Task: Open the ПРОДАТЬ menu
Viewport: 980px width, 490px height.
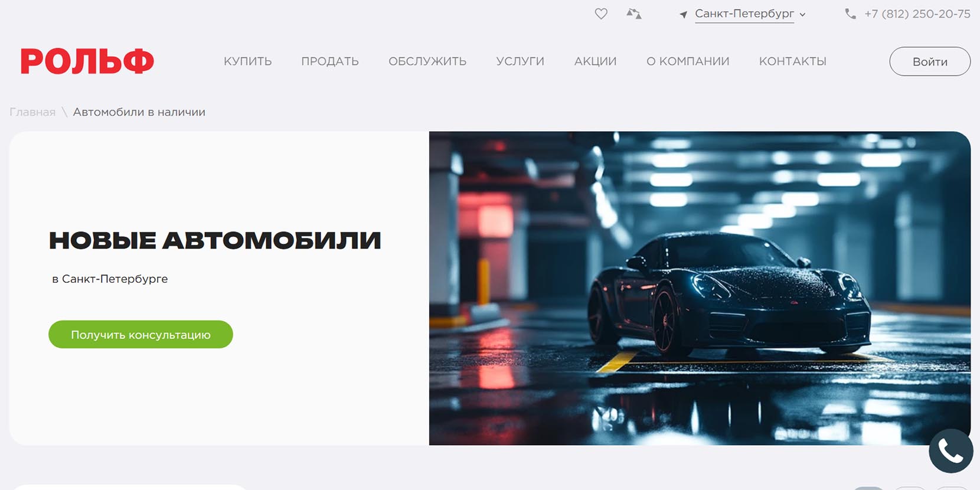Action: pos(330,61)
